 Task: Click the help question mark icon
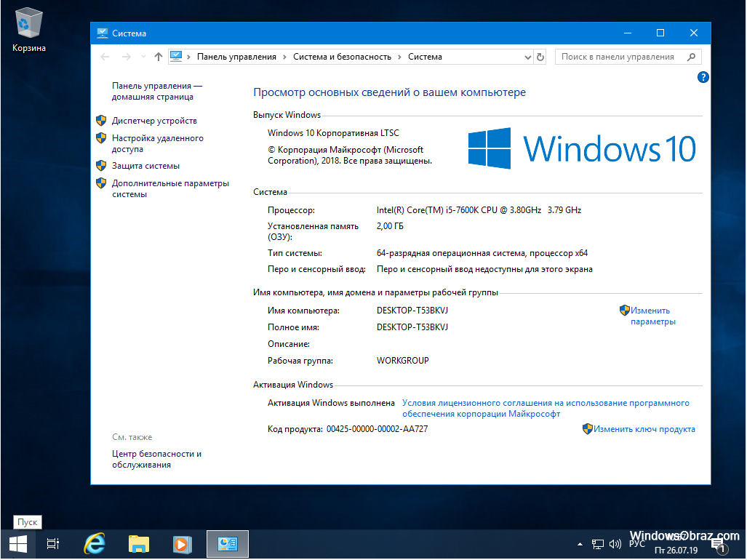[703, 77]
